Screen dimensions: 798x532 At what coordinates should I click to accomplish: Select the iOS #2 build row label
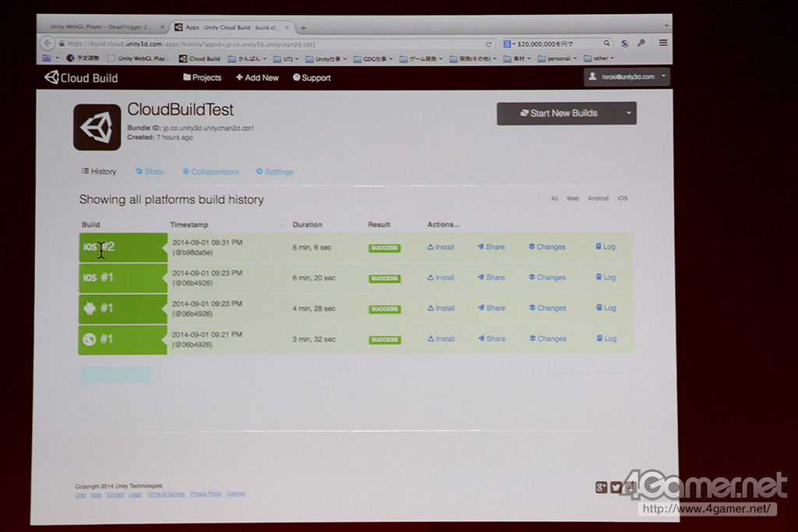122,248
